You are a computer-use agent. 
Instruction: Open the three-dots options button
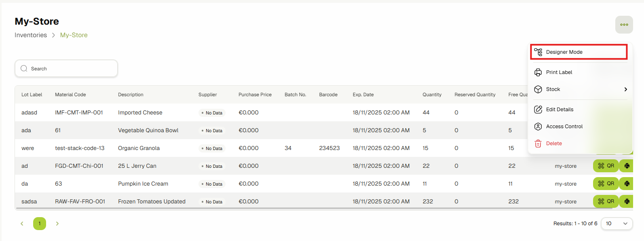(x=624, y=25)
